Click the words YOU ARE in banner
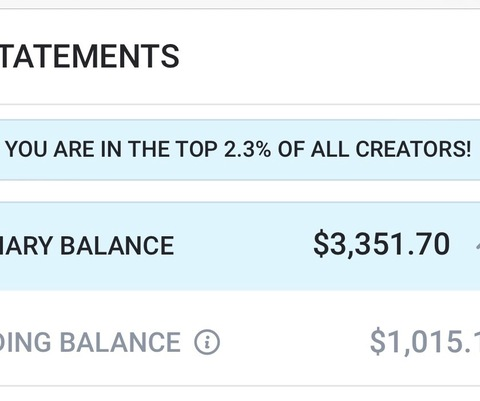480x401 pixels. (x=50, y=149)
